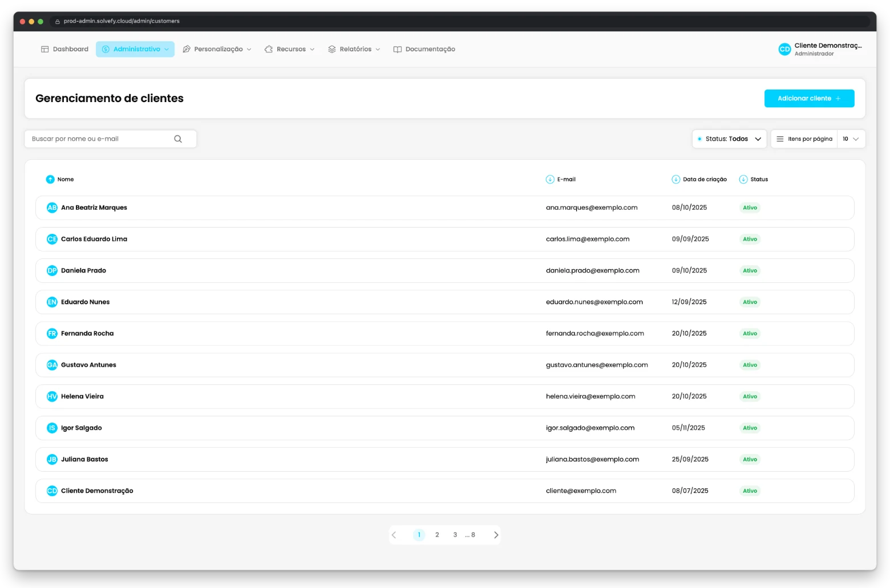
Task: Click Fernanda Rocha avatar icon
Action: tap(52, 334)
